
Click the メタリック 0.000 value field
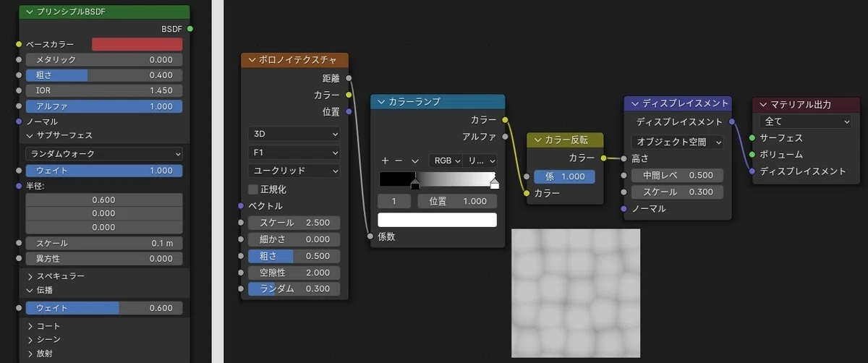tap(104, 60)
